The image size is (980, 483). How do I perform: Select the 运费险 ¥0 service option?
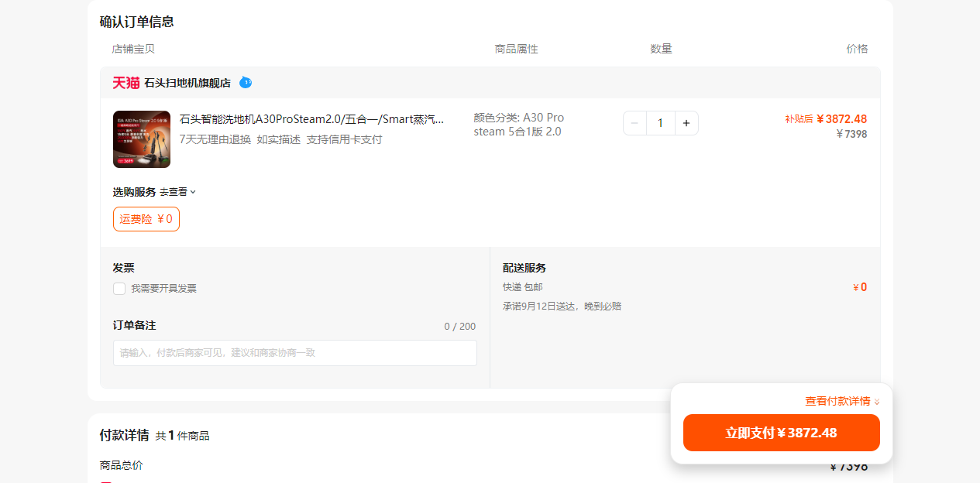[x=146, y=219]
